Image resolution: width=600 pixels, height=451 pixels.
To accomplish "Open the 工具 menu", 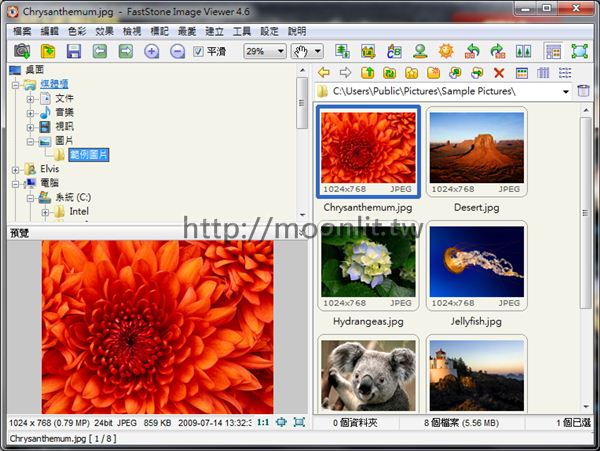I will click(242, 31).
